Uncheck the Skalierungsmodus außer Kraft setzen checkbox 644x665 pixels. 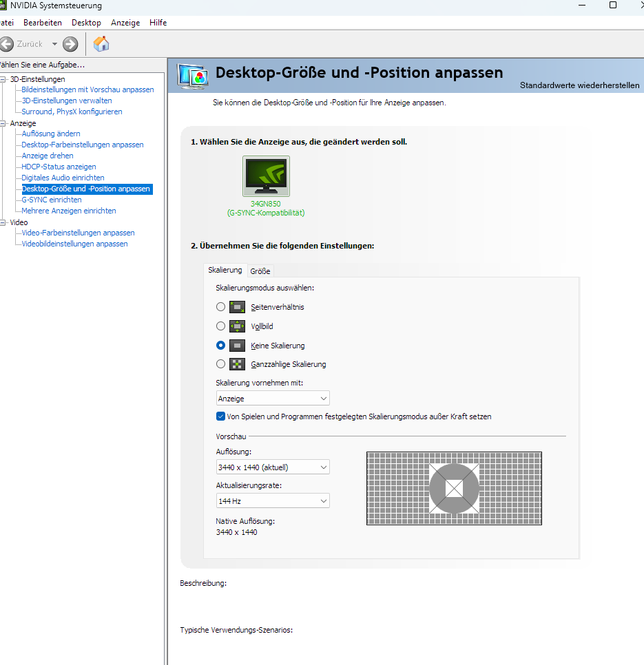click(x=221, y=416)
